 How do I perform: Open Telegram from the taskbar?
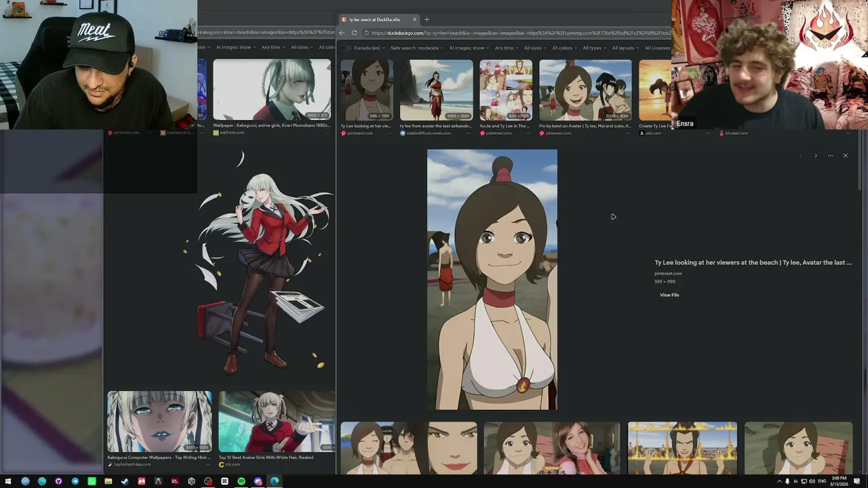[x=75, y=481]
